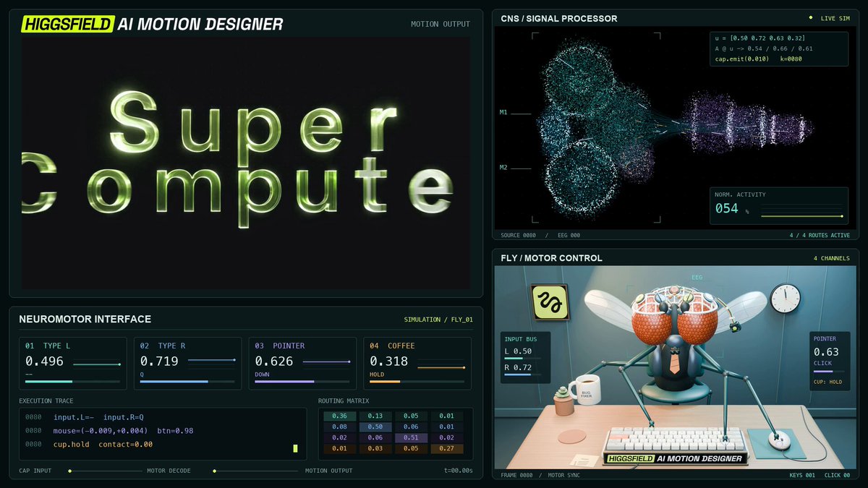Click the "SIMULATION / FLY_01" label
Viewport: 868px width, 488px height.
[438, 320]
